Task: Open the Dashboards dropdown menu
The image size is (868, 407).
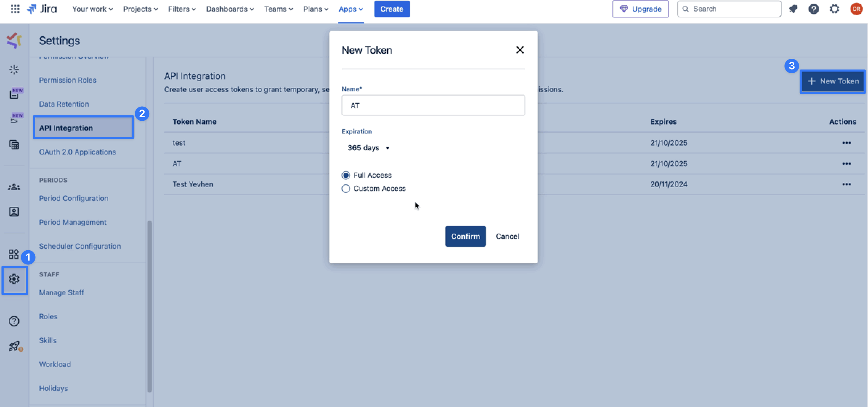Action: pyautogui.click(x=230, y=9)
